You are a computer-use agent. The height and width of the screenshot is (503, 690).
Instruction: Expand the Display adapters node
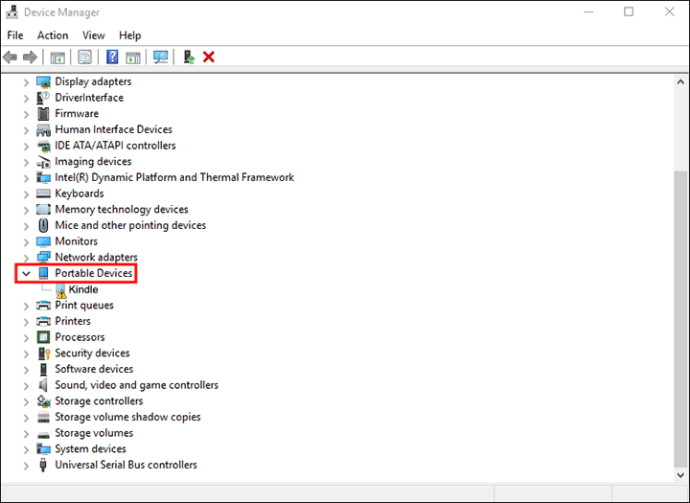point(26,82)
